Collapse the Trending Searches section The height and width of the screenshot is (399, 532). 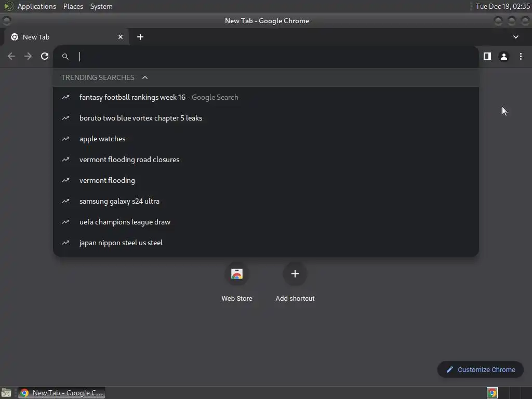click(x=145, y=77)
